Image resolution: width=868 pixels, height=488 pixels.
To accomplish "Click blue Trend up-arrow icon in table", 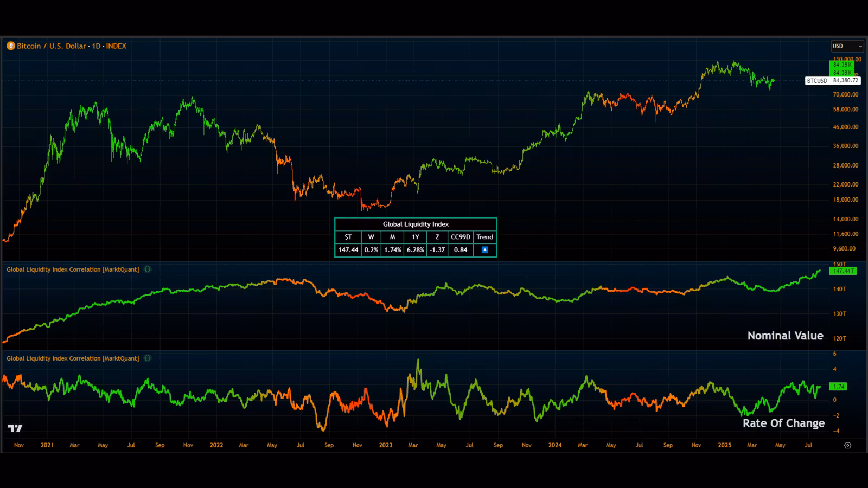I will (x=485, y=250).
